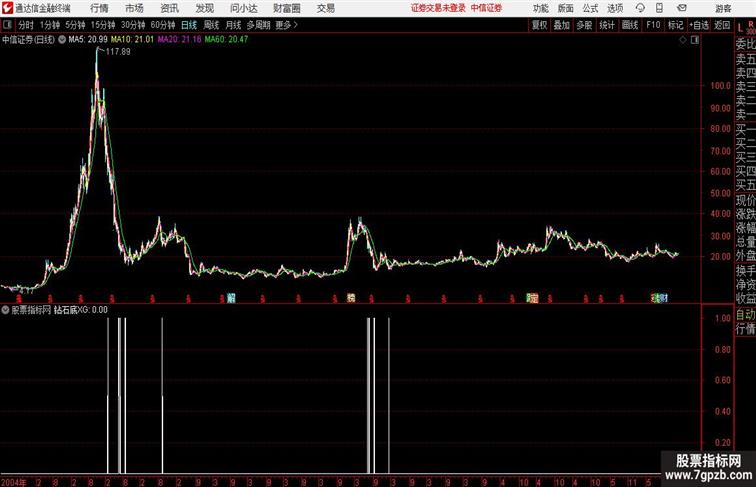Expand the 更多 period options
Screen dimensions: 756x487
(286, 25)
